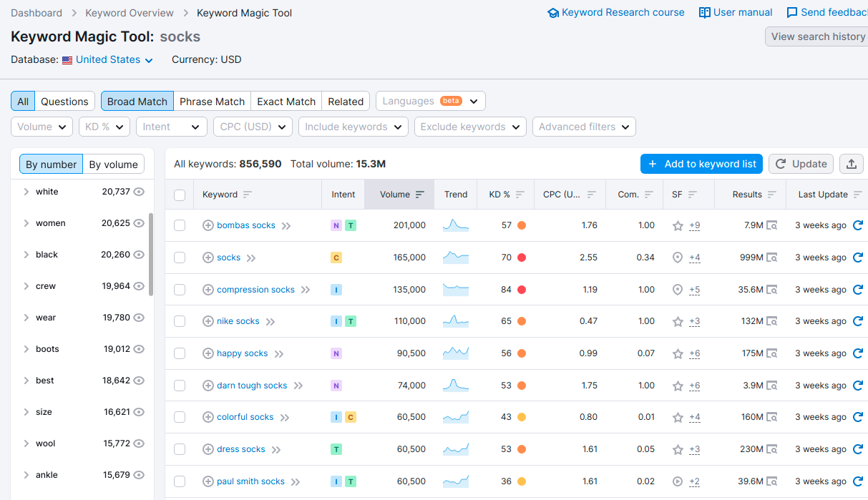Image resolution: width=868 pixels, height=500 pixels.
Task: Open the Languages beta dropdown
Action: click(x=430, y=101)
